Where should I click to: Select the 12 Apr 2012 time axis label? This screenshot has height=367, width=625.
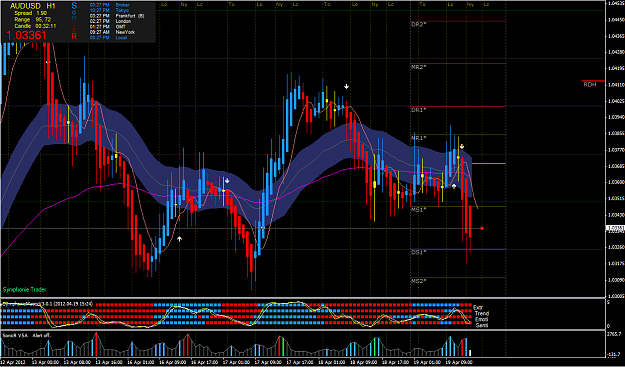(x=13, y=363)
